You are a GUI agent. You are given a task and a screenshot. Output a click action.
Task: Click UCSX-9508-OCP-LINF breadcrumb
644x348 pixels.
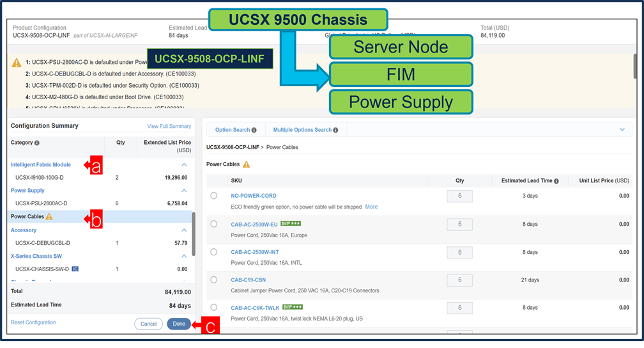(x=233, y=147)
